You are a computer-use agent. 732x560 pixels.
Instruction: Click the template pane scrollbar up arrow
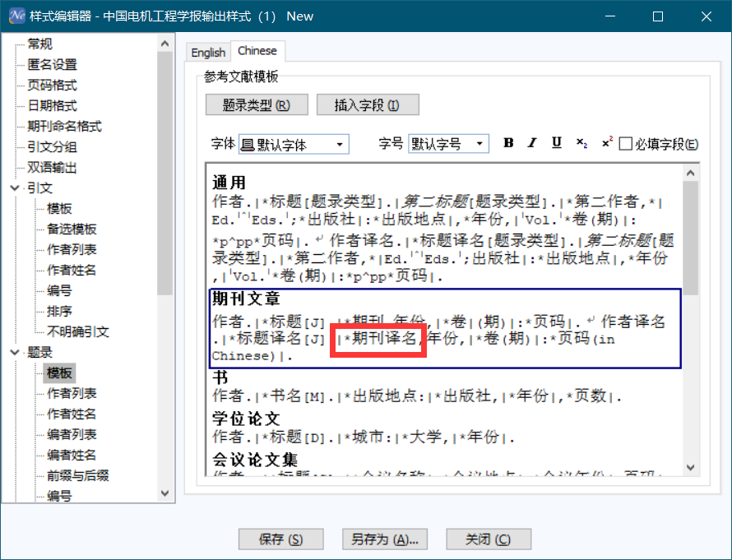691,173
